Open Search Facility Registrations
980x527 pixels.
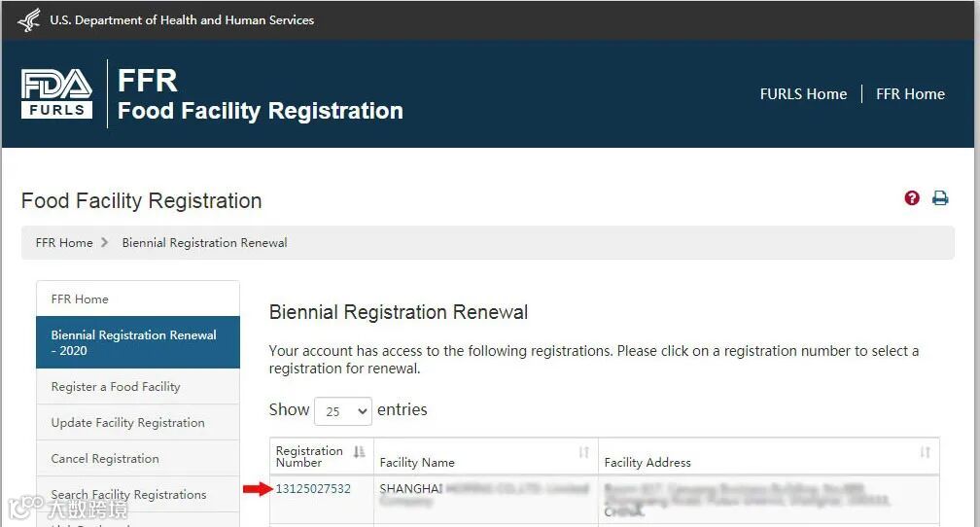click(x=128, y=495)
